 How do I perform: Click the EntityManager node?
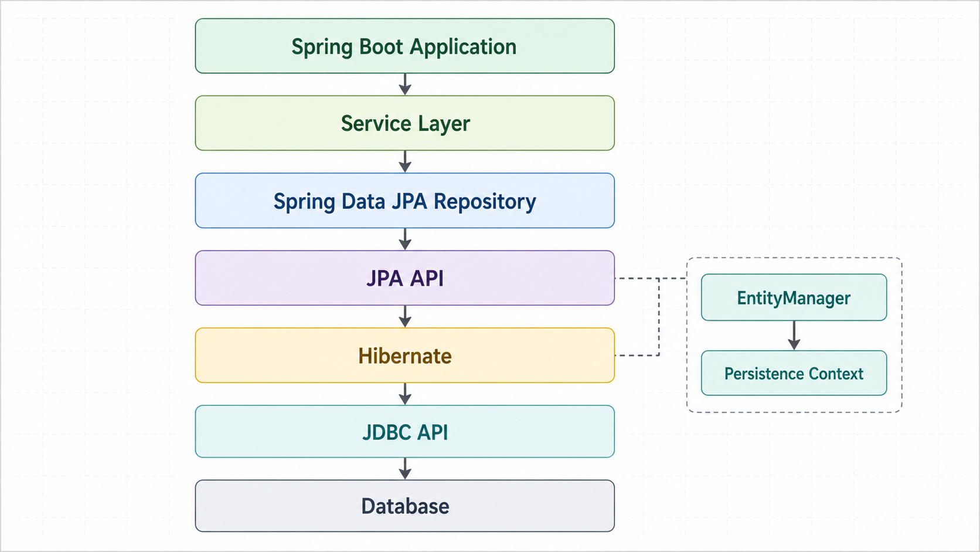(x=794, y=297)
